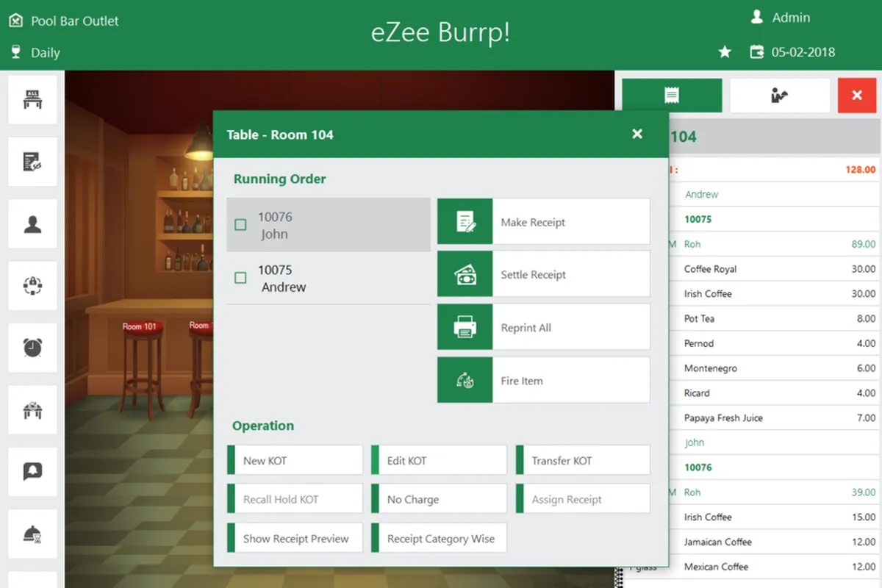Viewport: 882px width, 588px height.
Task: Click the serving bell icon in sidebar
Action: (32, 534)
